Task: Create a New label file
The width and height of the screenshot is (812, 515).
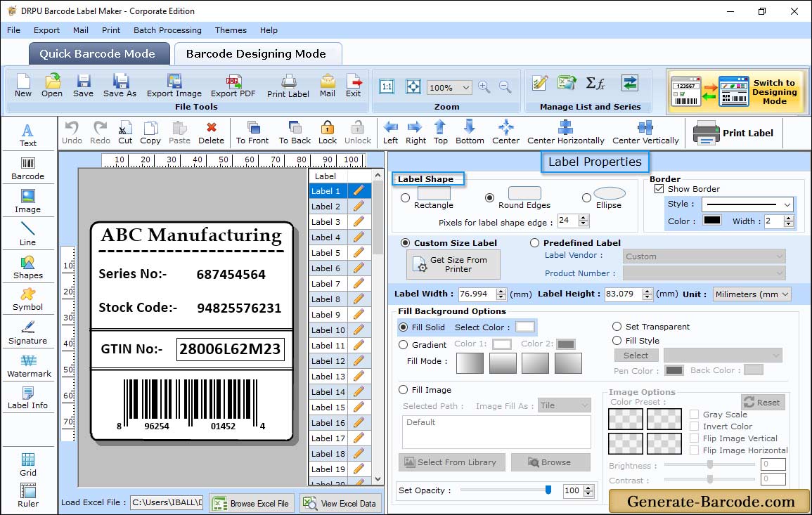Action: coord(23,86)
